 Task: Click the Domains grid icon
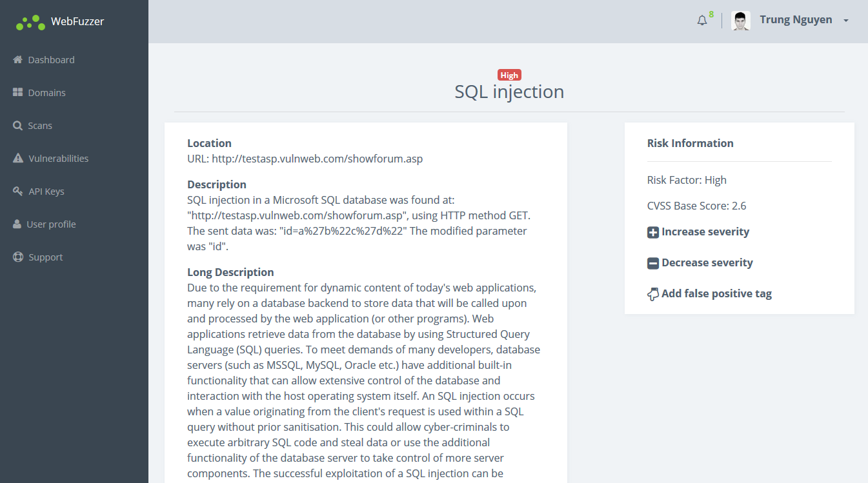(18, 92)
